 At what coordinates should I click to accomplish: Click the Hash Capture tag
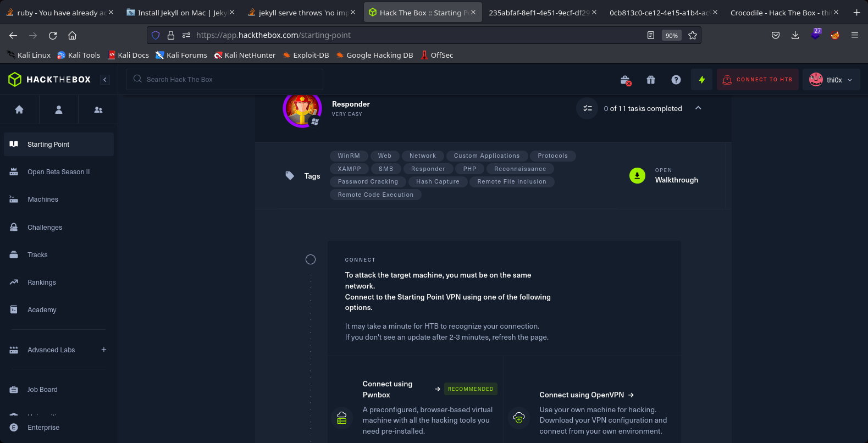pos(438,182)
